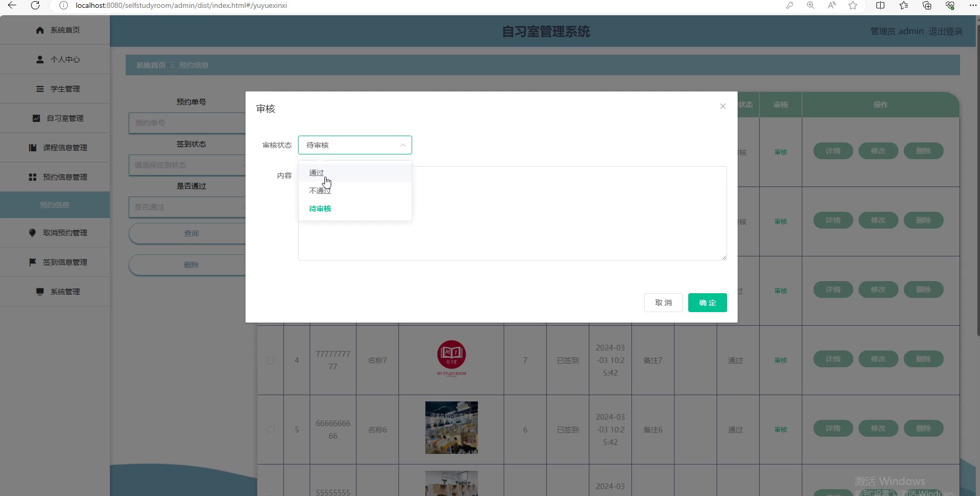This screenshot has width=980, height=496.
Task: Click 删除 for the 名称7 row
Action: coord(923,359)
